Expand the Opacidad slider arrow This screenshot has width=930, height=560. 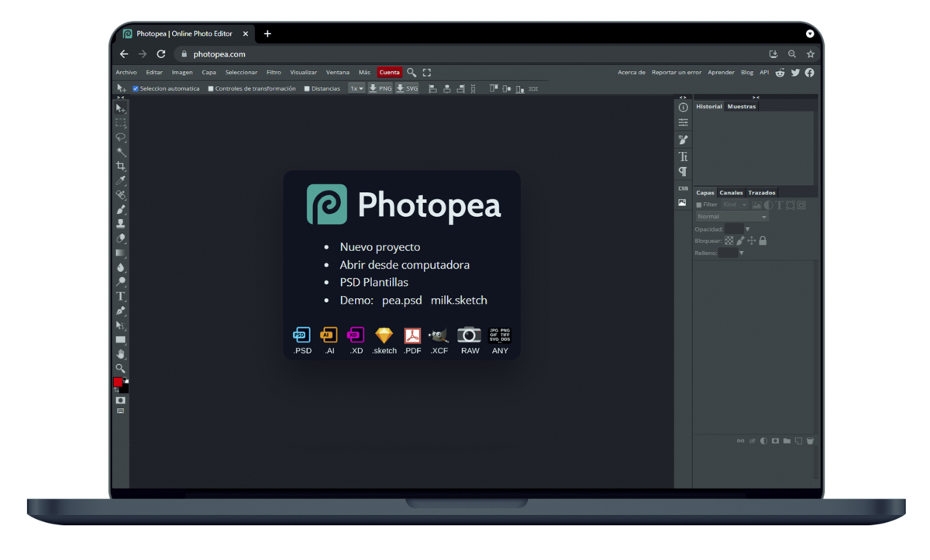click(x=747, y=229)
